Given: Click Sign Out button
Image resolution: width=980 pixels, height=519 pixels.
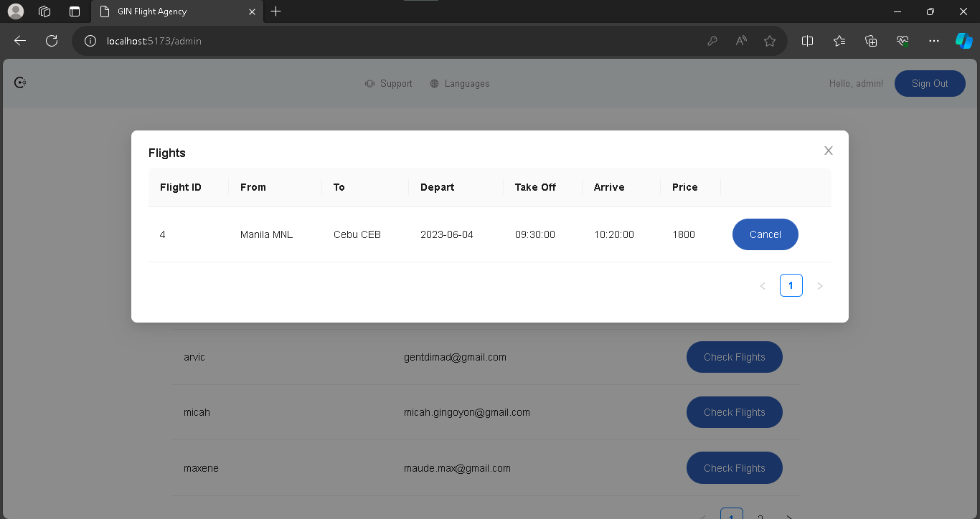Looking at the screenshot, I should (930, 83).
